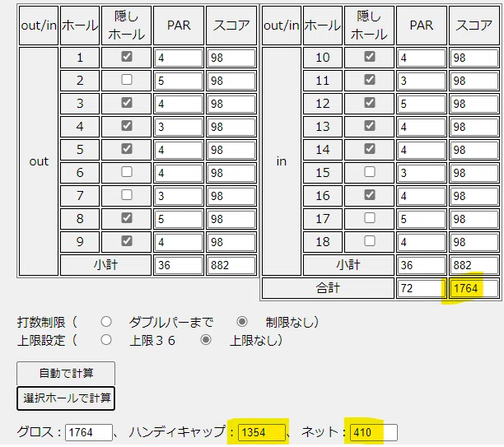
Task: Click the hole number 9 cell
Action: pos(80,242)
